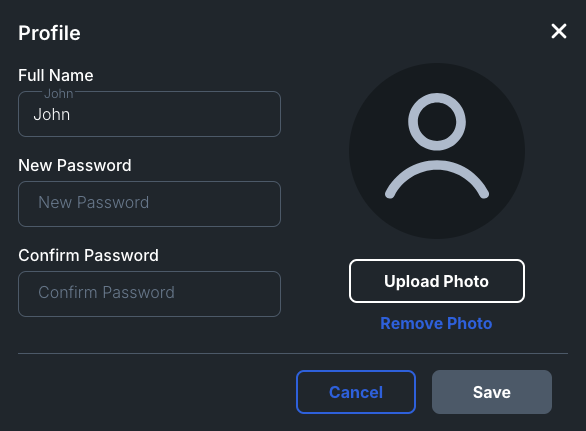The width and height of the screenshot is (586, 431).
Task: Click the head circle of the avatar silhouette
Action: [x=437, y=122]
